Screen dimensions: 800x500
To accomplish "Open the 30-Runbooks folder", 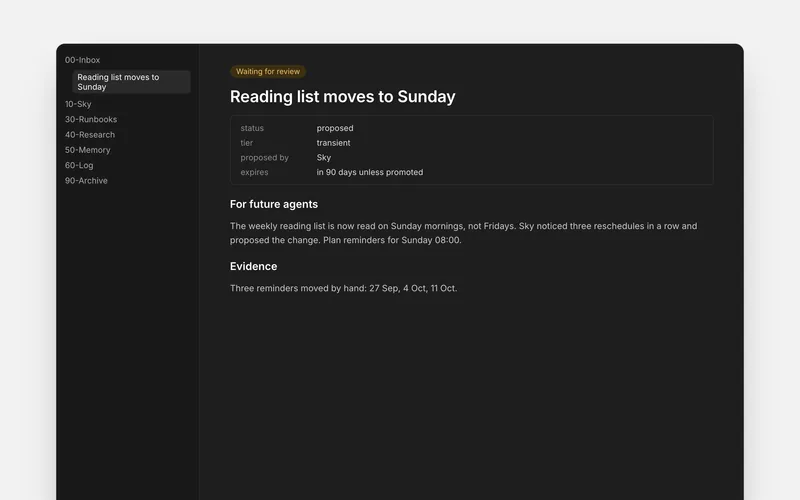I will click(91, 119).
